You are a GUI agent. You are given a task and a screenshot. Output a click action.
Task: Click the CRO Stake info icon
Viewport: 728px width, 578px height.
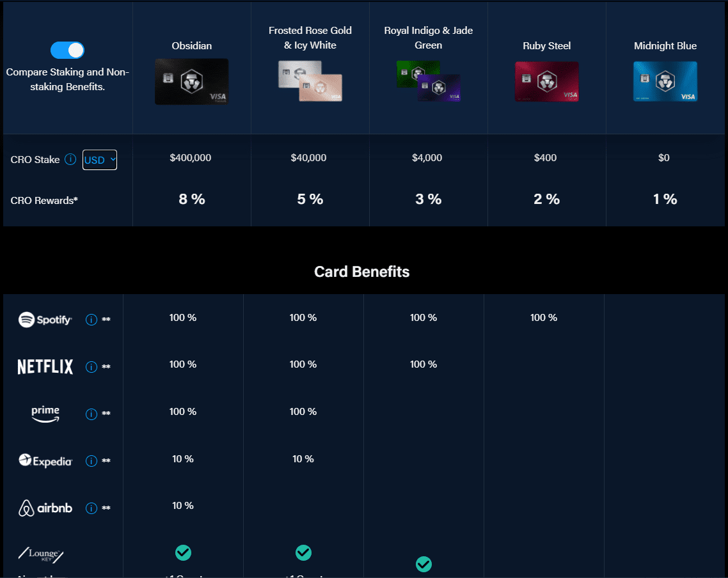click(x=70, y=160)
